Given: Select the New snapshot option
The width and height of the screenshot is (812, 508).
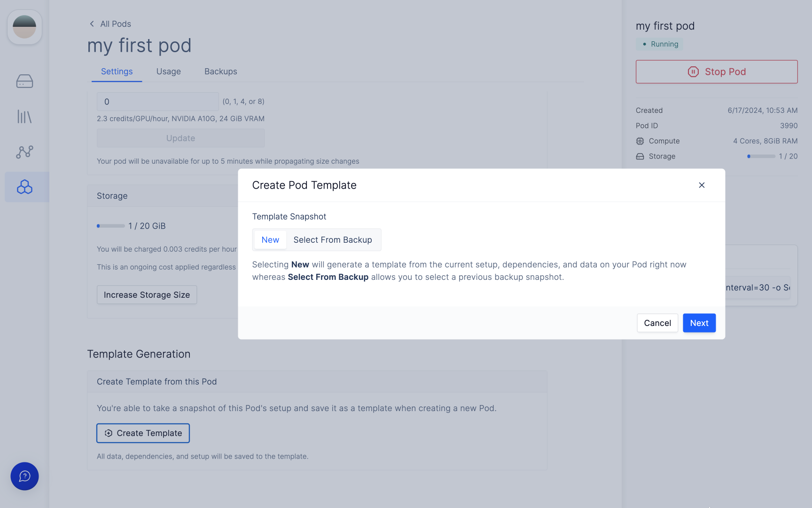Looking at the screenshot, I should (270, 240).
